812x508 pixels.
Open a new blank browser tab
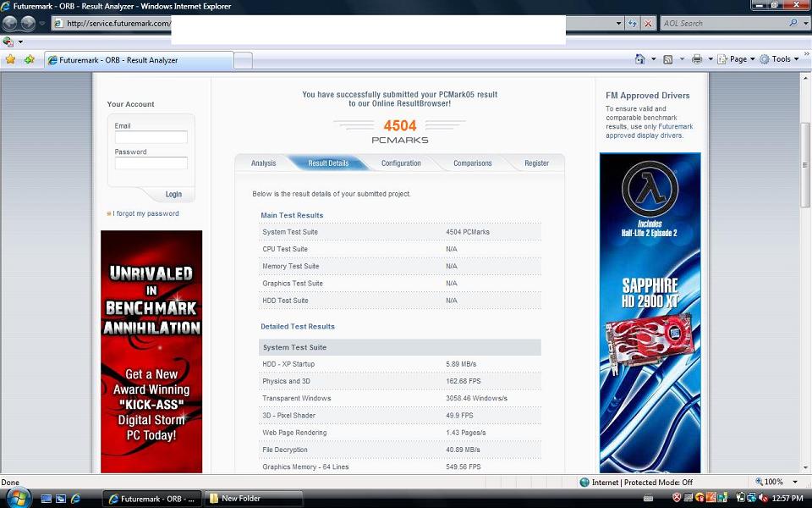click(244, 61)
